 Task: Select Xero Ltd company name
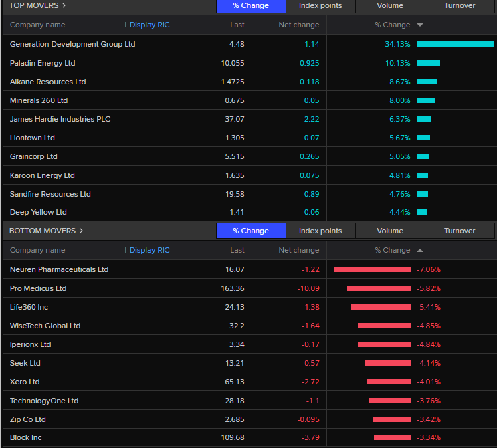pos(25,382)
